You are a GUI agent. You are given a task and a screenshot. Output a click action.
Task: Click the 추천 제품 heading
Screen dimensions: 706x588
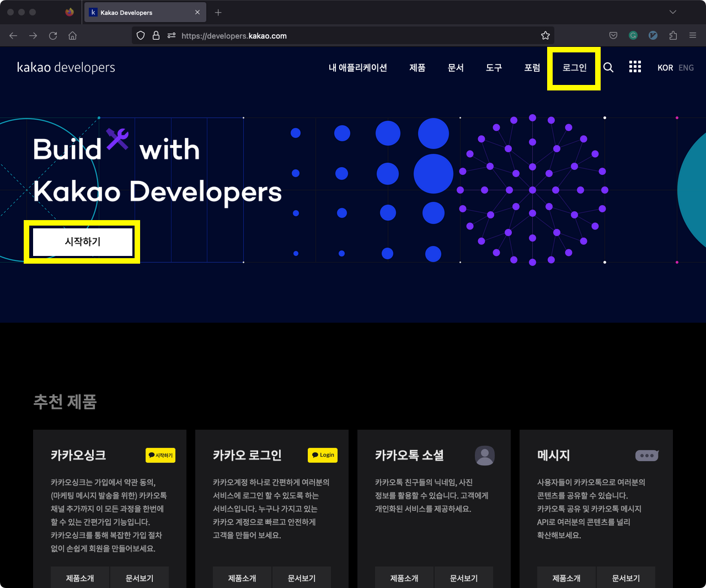tap(65, 401)
